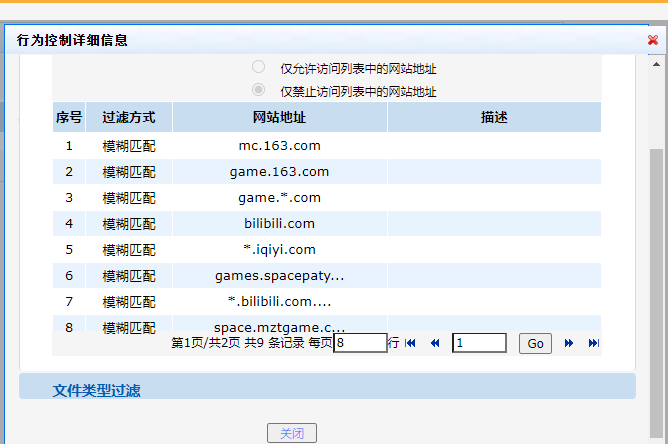Click sequence number 4 cell
Screen dimensions: 668x444
[x=69, y=224]
